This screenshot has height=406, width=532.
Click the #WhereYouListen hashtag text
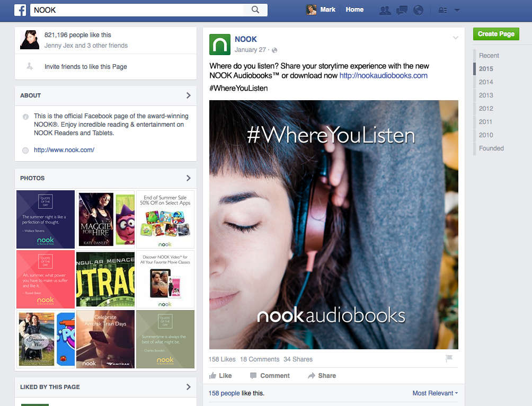[238, 89]
